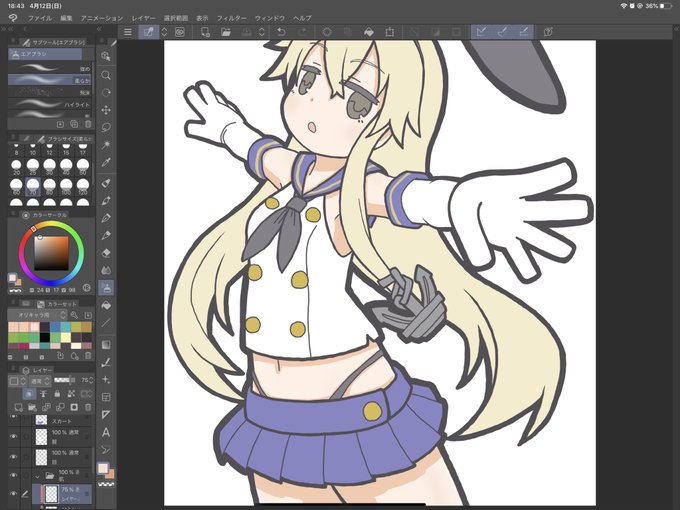
Task: Select the Move layer tool
Action: 106,110
